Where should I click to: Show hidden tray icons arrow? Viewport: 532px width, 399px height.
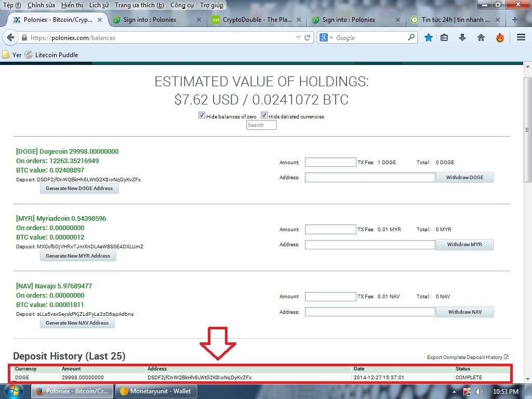tap(454, 392)
